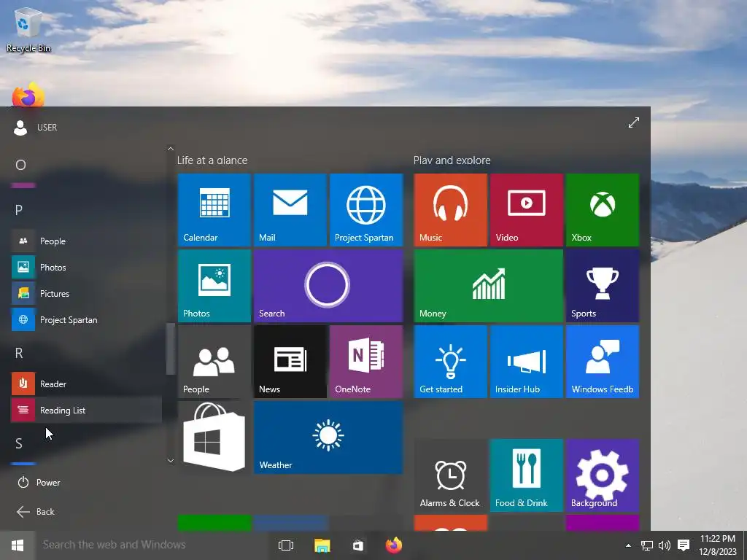Click the Play and explore group title
Screen dimensions: 747x560
point(452,160)
